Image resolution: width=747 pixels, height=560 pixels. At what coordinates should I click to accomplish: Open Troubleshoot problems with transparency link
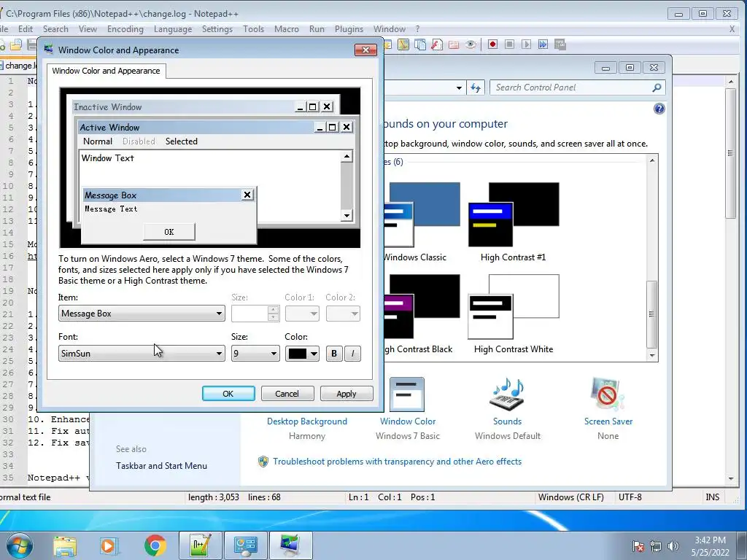[398, 462]
